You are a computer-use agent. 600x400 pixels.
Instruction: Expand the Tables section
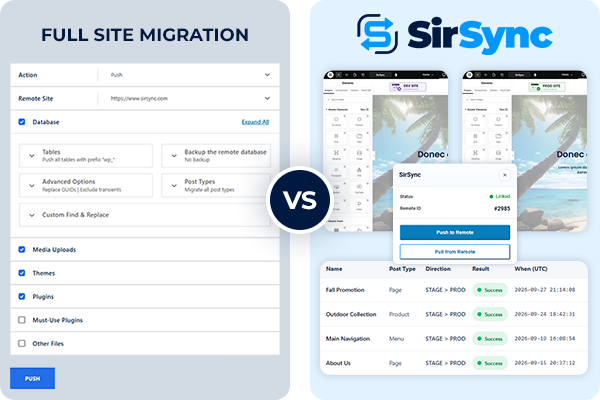point(86,155)
